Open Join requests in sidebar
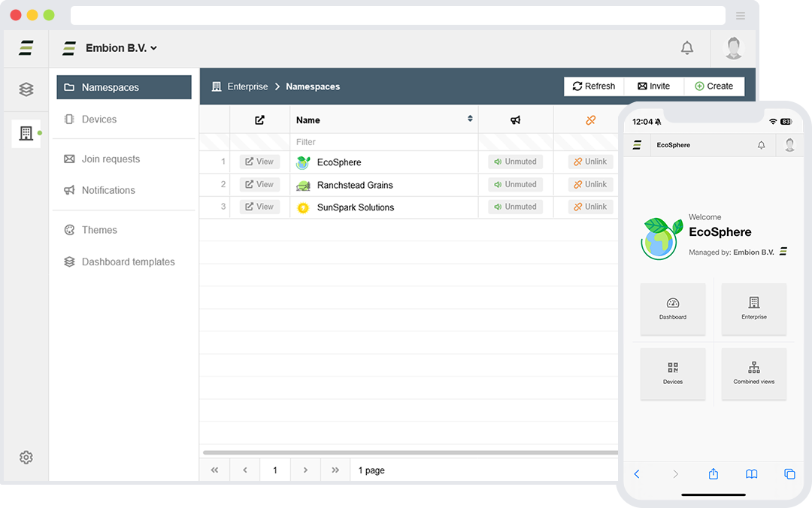This screenshot has width=812, height=508. [111, 159]
